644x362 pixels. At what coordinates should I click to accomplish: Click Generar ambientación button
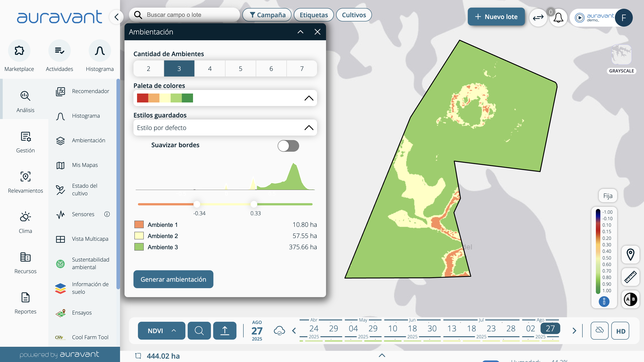point(173,279)
